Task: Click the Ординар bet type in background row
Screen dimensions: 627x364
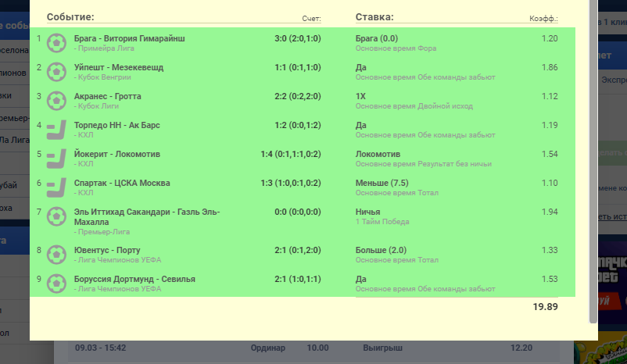Action: pyautogui.click(x=268, y=348)
